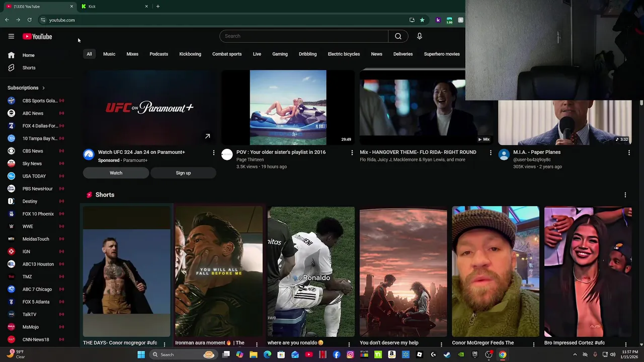644x362 pixels.
Task: Select the Superhero movies filter chip
Action: coord(442,54)
